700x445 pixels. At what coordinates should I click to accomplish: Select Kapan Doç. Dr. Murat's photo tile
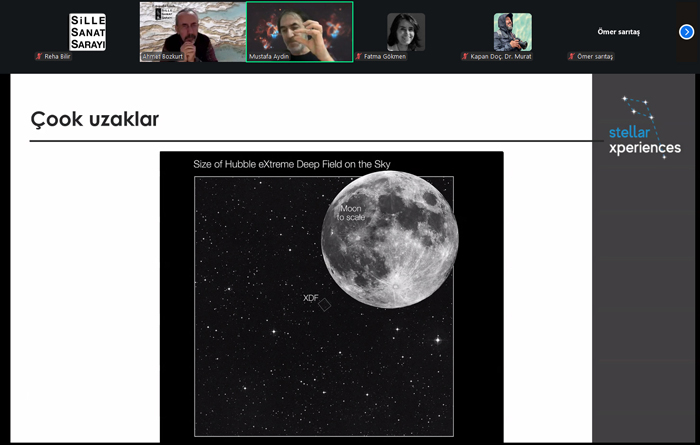[512, 32]
